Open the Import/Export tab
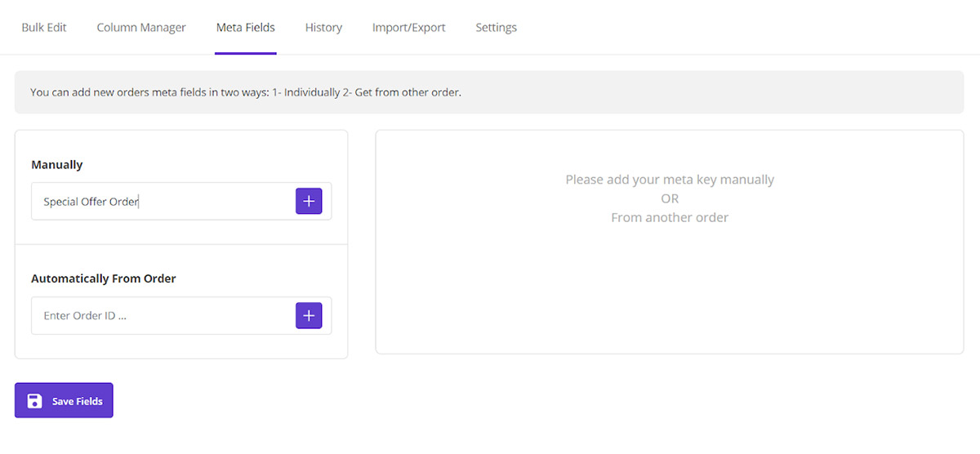Viewport: 980px width, 454px height. pyautogui.click(x=408, y=28)
